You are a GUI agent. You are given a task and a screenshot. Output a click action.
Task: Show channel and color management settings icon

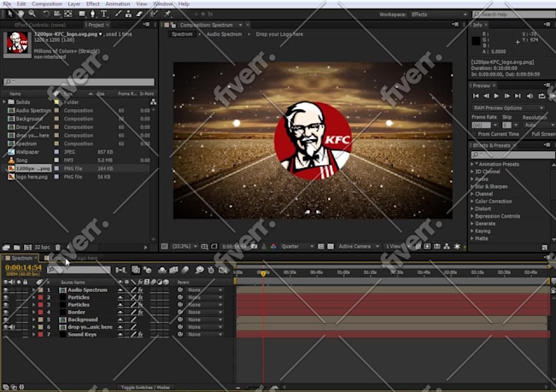pyautogui.click(x=273, y=246)
